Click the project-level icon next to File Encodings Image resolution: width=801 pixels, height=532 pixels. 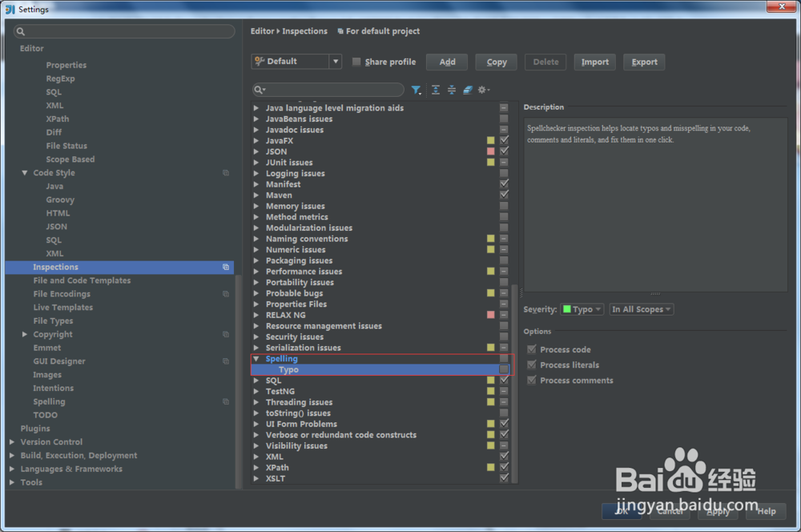tap(226, 294)
